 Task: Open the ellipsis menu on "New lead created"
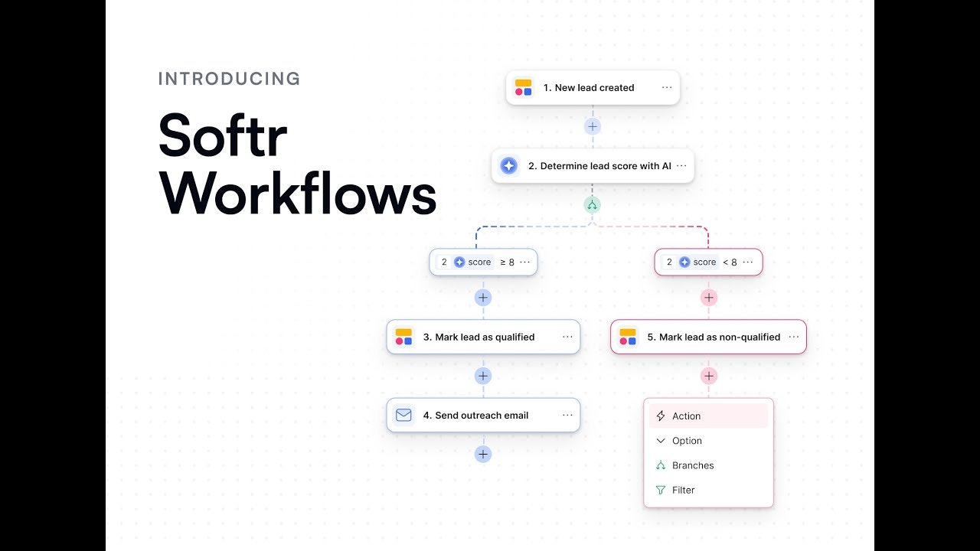(665, 87)
